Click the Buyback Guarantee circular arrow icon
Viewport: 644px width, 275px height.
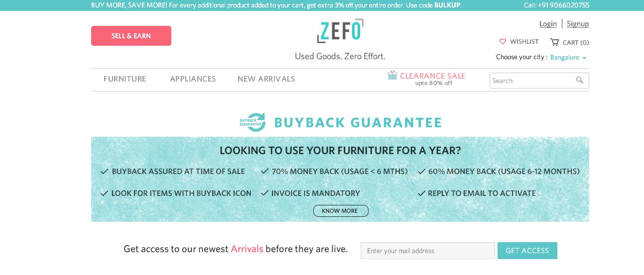point(253,122)
